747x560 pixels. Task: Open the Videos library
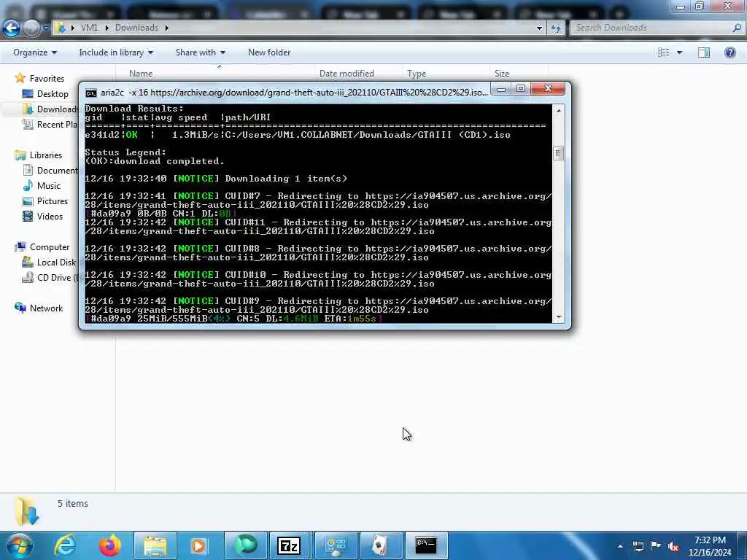(x=42, y=216)
